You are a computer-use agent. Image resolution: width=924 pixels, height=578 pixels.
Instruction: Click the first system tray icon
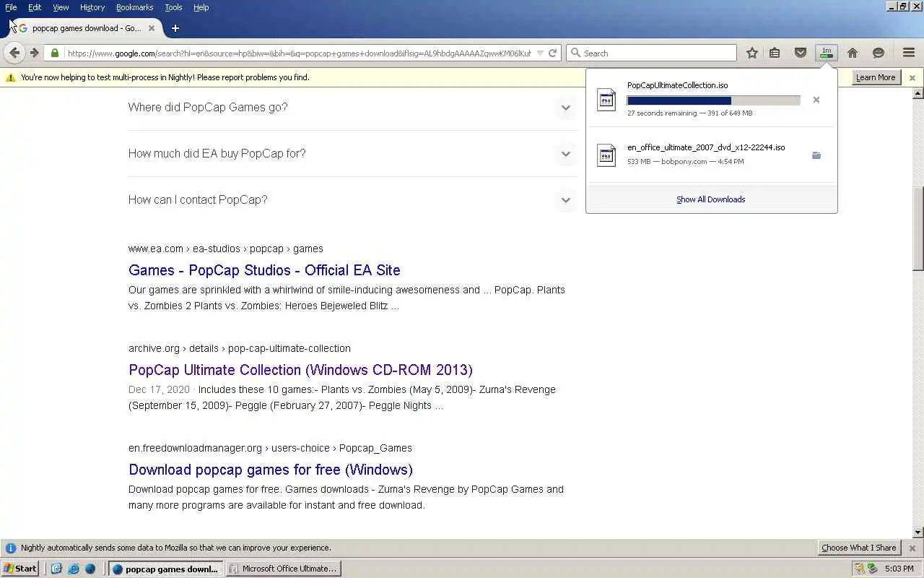[858, 569]
